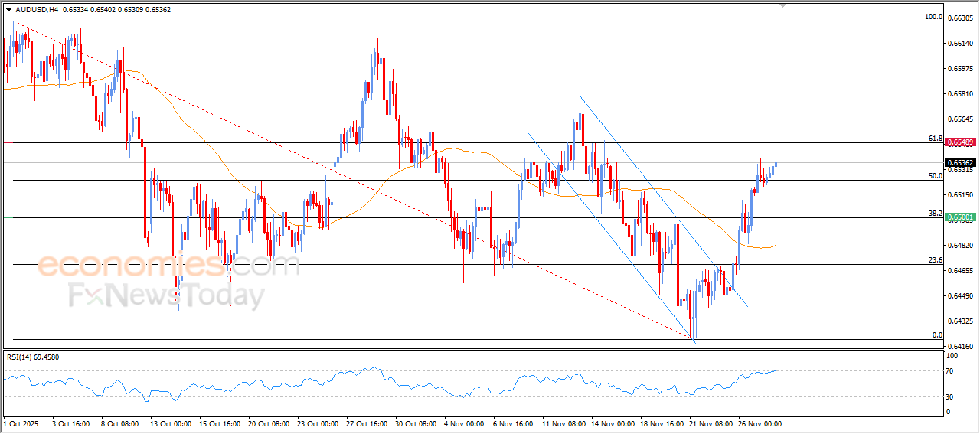The height and width of the screenshot is (434, 980).
Task: Click the red 0.65489 price tag
Action: [x=959, y=142]
